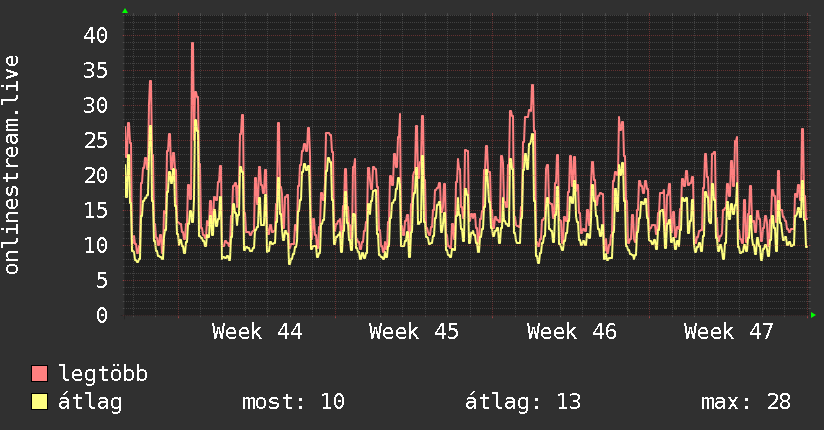824x430 pixels.
Task: Click the green arrow atop the y-axis
Action: (125, 11)
